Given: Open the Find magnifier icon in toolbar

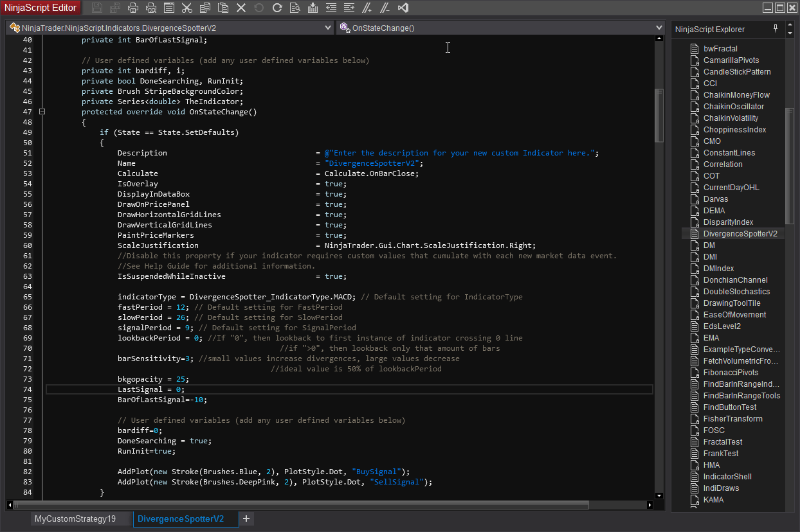Looking at the screenshot, I should pyautogui.click(x=295, y=8).
